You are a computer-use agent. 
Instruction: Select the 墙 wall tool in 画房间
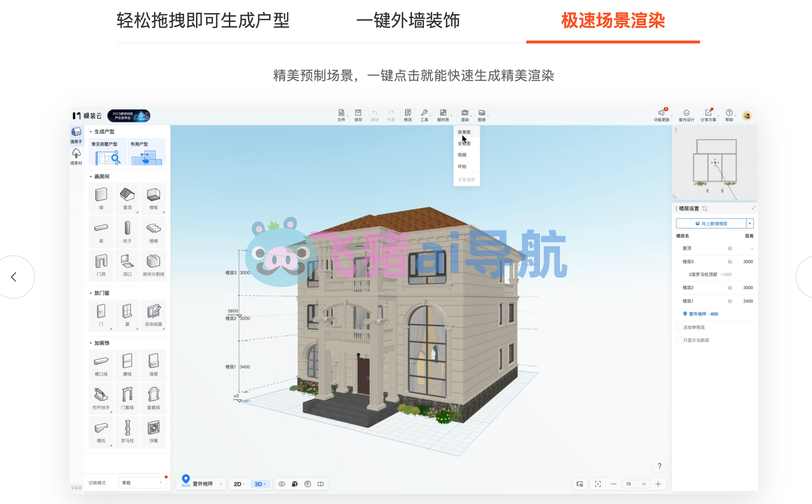[x=101, y=198]
